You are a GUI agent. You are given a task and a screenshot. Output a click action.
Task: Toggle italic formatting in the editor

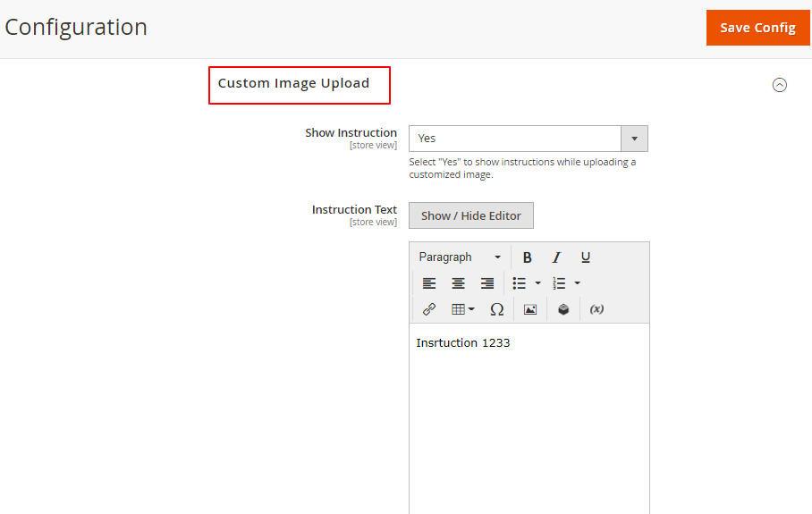(556, 257)
